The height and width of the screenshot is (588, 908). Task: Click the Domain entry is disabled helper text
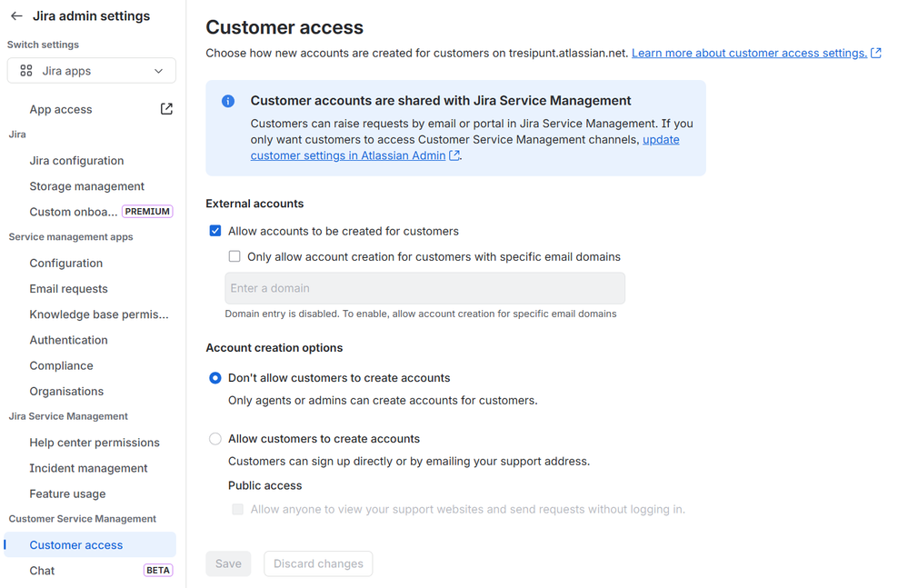(x=421, y=314)
